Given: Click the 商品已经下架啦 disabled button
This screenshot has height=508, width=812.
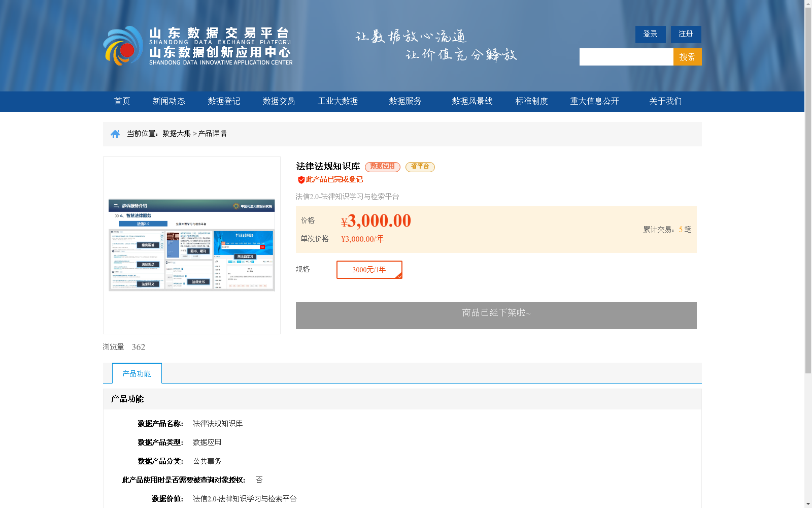Looking at the screenshot, I should 496,315.
